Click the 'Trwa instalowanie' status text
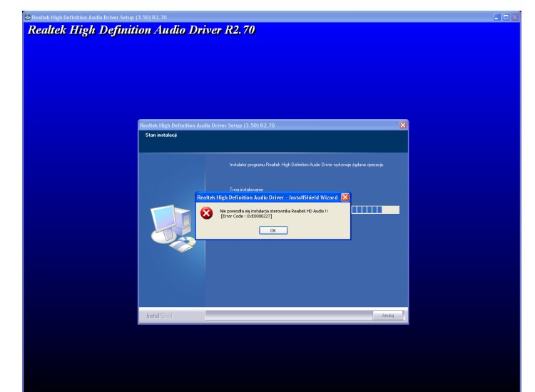The height and width of the screenshot is (392, 535). coord(246,189)
